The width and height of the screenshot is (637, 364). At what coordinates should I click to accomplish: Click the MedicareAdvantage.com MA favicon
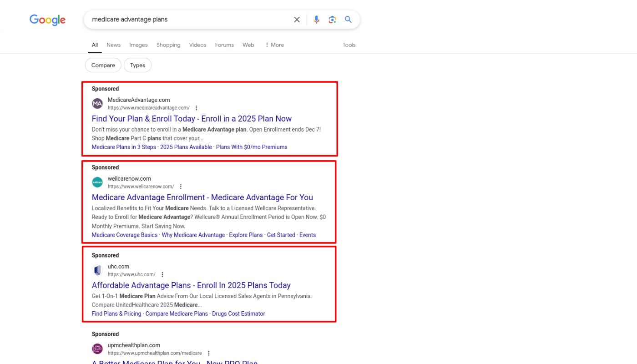click(97, 104)
